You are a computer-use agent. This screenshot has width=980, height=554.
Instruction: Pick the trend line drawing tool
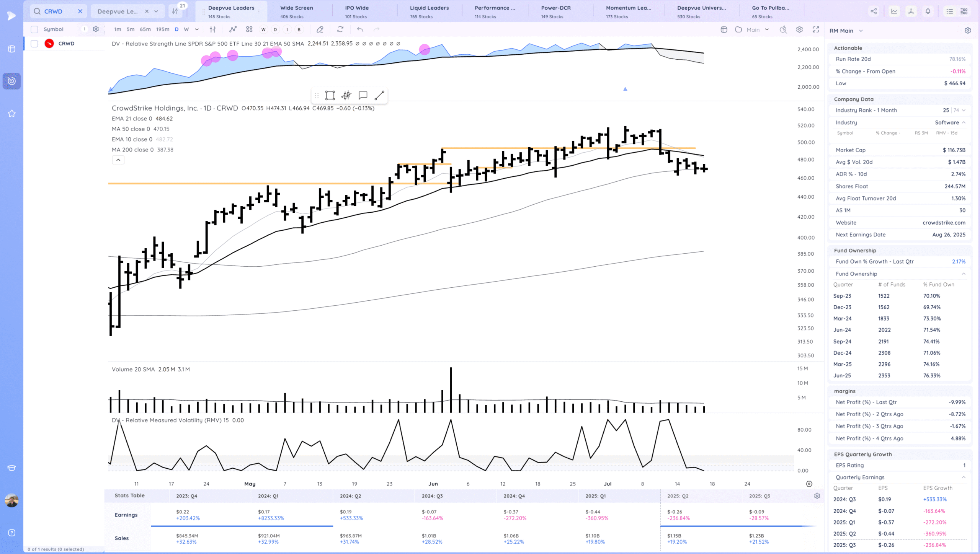click(379, 95)
